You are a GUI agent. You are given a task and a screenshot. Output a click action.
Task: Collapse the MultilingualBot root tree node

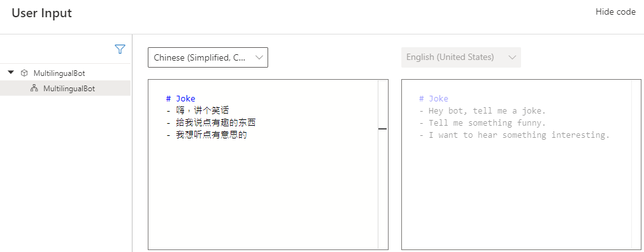(11, 73)
